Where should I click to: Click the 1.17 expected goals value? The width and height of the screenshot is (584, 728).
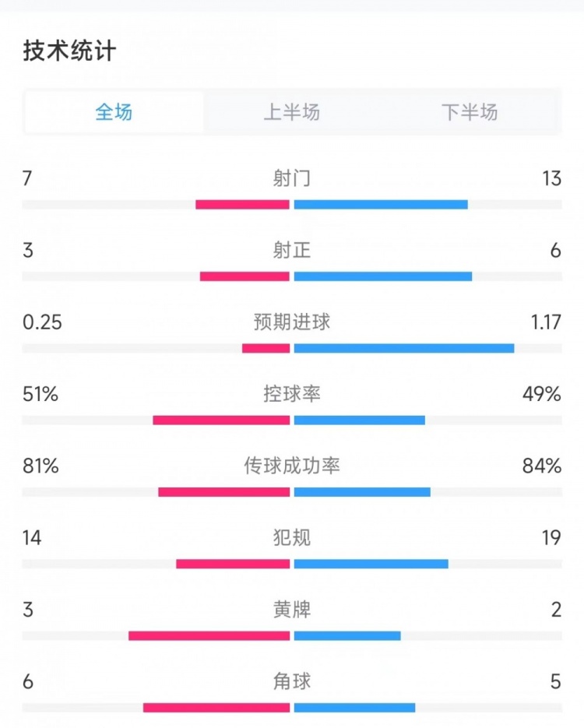click(546, 322)
